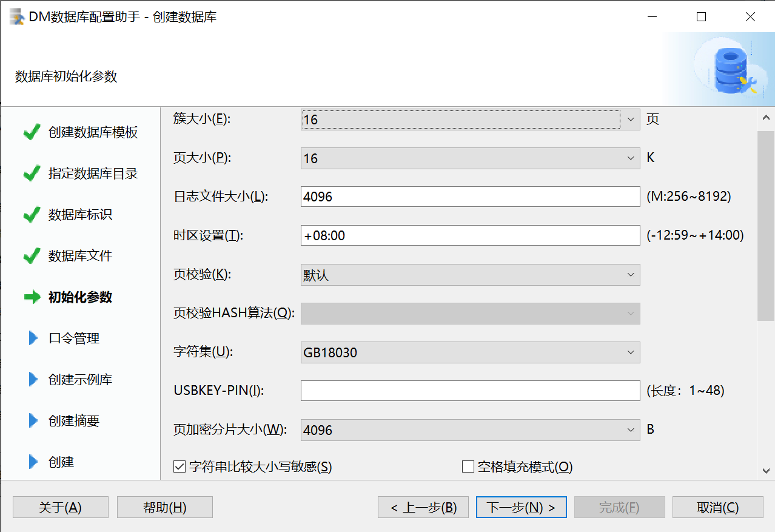Click the 簇大小(E) label
775x532 pixels.
202,119
